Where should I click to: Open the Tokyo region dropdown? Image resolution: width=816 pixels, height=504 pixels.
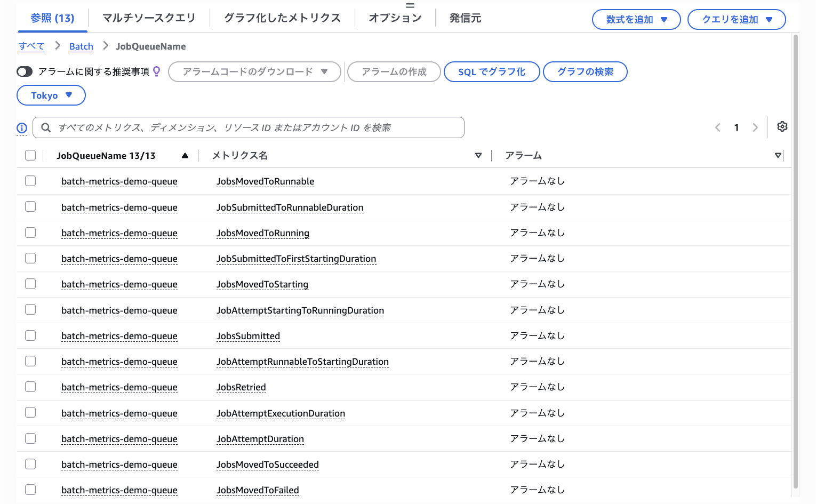pyautogui.click(x=51, y=95)
